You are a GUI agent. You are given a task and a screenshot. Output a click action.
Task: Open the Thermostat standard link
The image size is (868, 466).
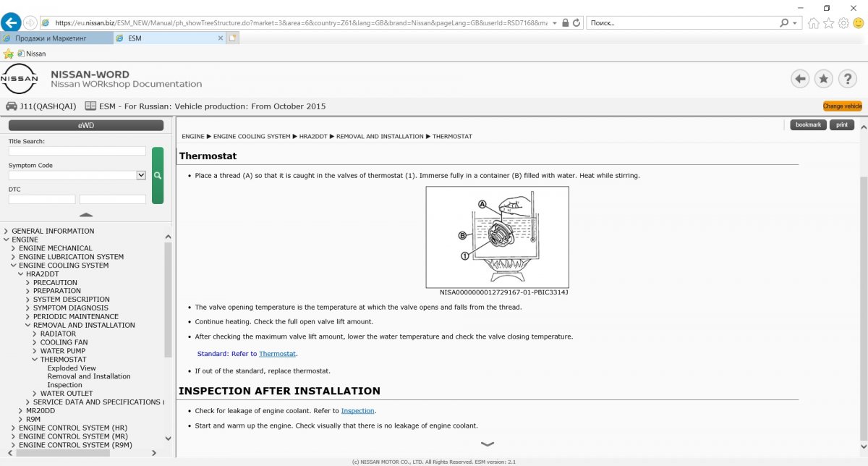(278, 354)
